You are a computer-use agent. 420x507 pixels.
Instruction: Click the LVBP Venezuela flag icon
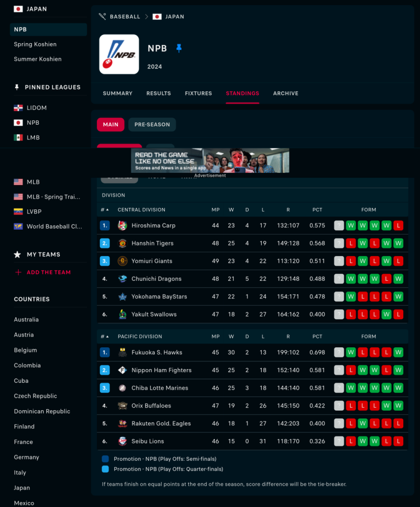tap(18, 211)
